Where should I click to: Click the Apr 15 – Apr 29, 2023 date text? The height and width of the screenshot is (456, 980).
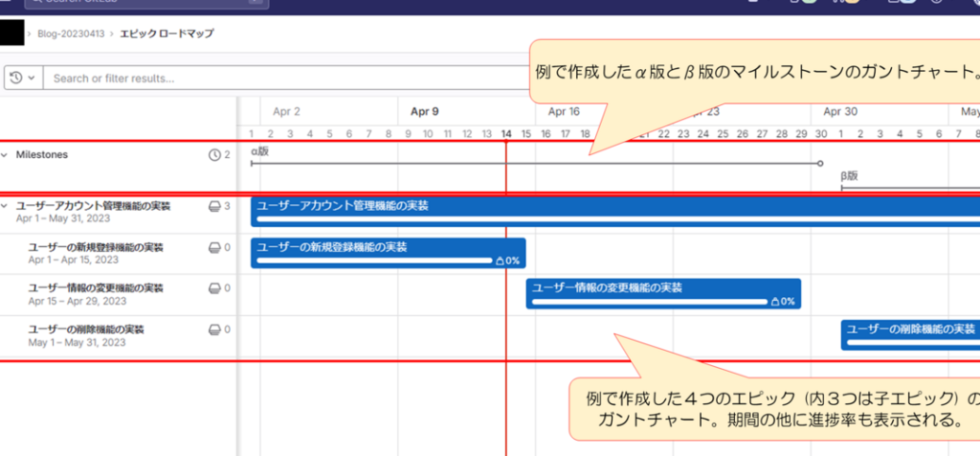coord(77,301)
